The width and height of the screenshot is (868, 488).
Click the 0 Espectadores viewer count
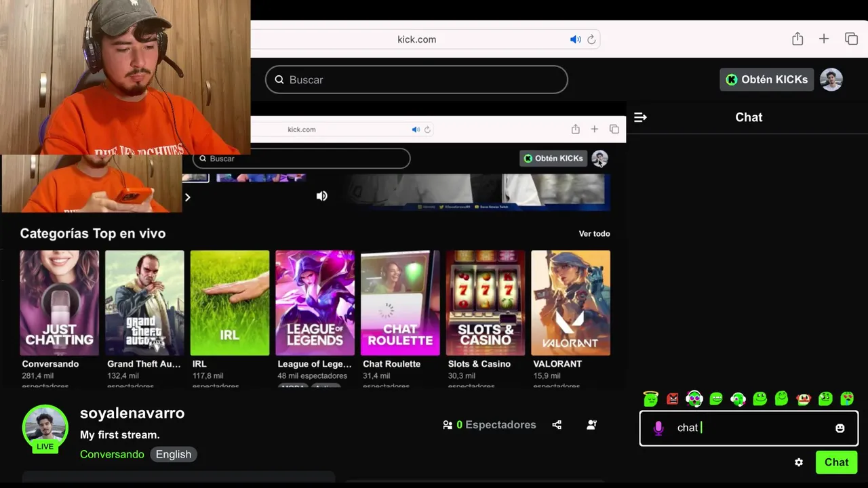pyautogui.click(x=489, y=425)
